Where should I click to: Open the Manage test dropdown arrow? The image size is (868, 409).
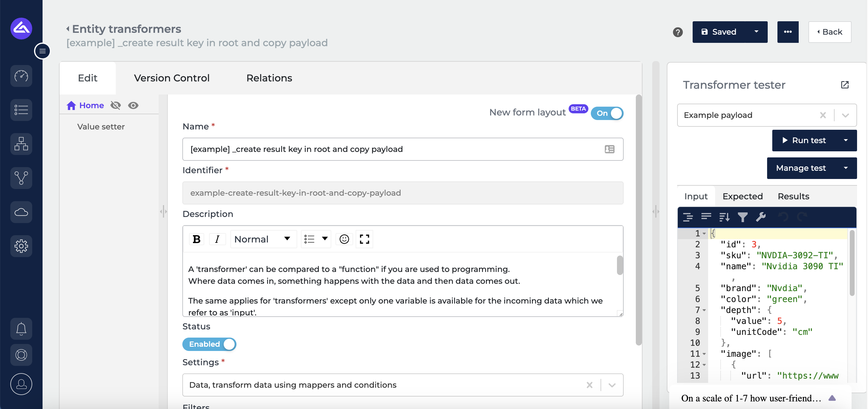click(846, 168)
